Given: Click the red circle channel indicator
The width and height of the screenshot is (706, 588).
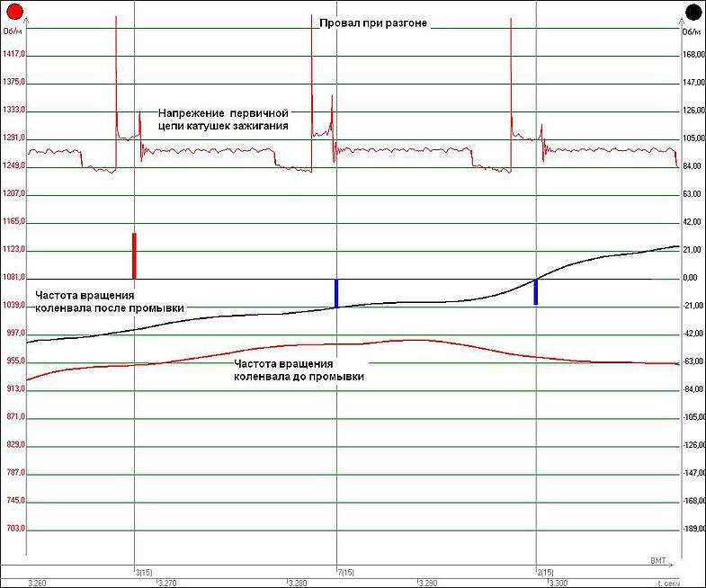Looking at the screenshot, I should click(x=13, y=12).
